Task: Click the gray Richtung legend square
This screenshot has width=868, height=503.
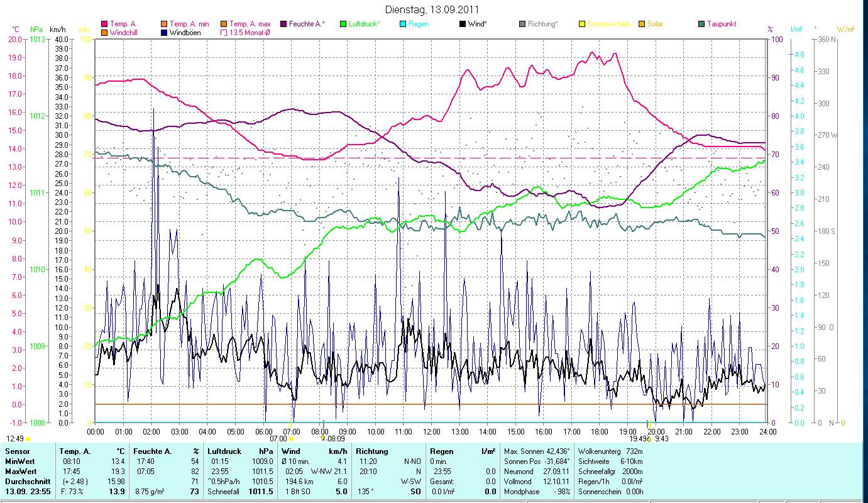Action: point(522,24)
